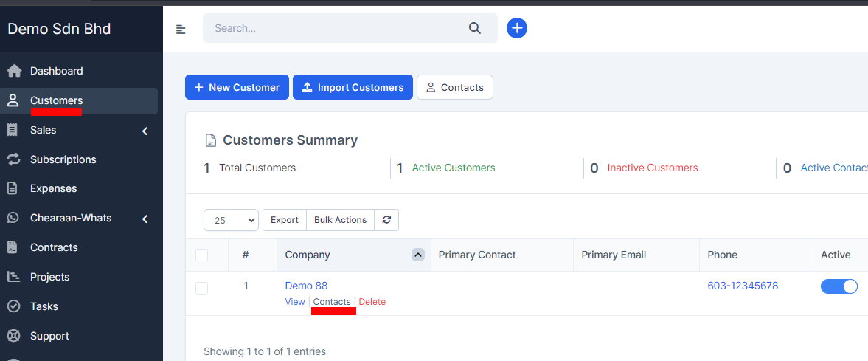Viewport: 868px width, 361px height.
Task: Open the Subscriptions sidebar item
Action: (63, 159)
